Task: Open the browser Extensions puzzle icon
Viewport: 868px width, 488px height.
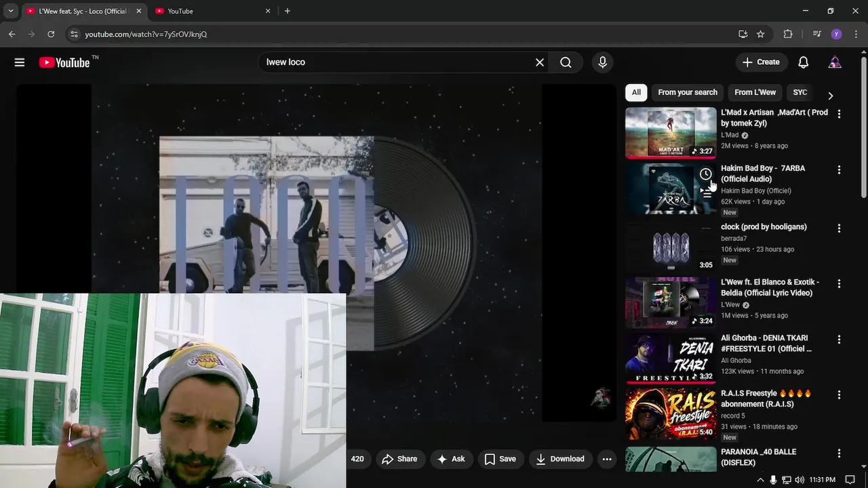Action: tap(787, 34)
